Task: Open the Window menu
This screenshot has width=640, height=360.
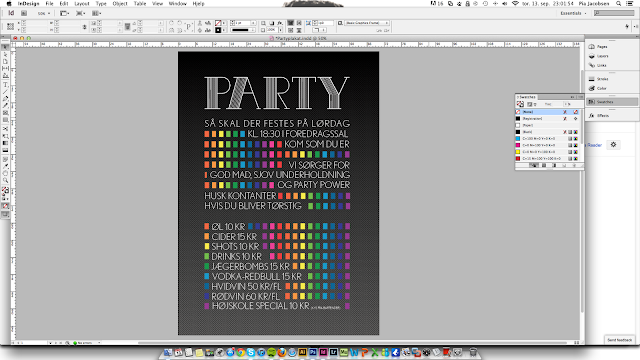Action: tap(178, 3)
